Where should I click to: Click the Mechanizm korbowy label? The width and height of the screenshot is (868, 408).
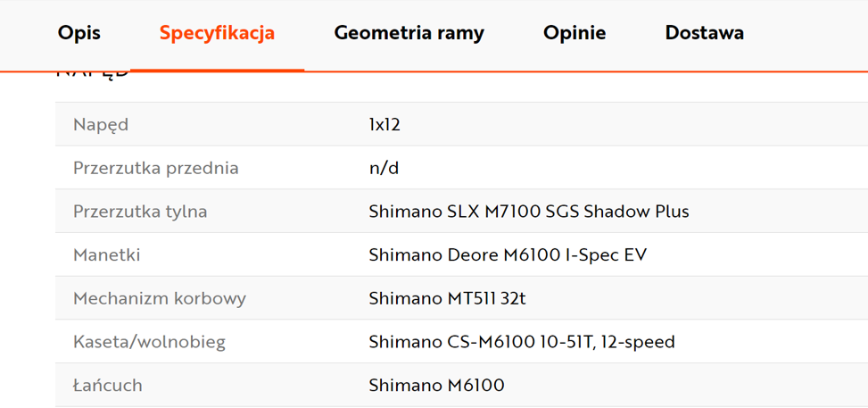click(160, 299)
